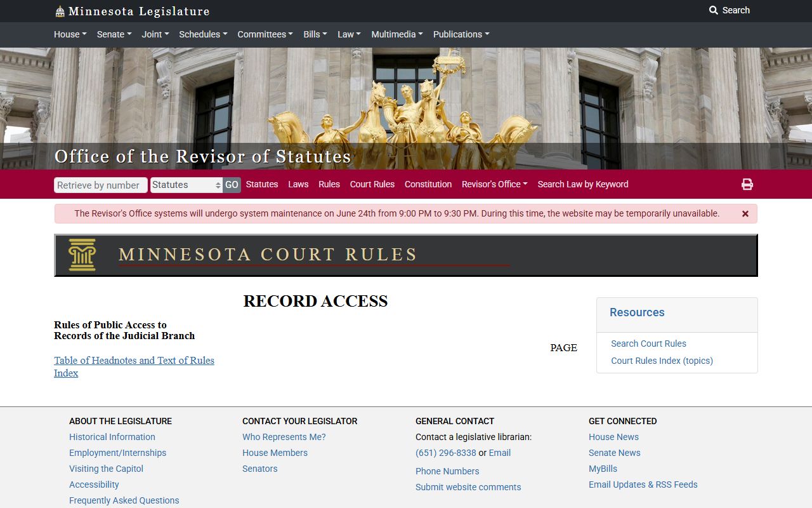The height and width of the screenshot is (508, 812).
Task: Click the Minnesota Court Rules banner
Action: pos(406,255)
